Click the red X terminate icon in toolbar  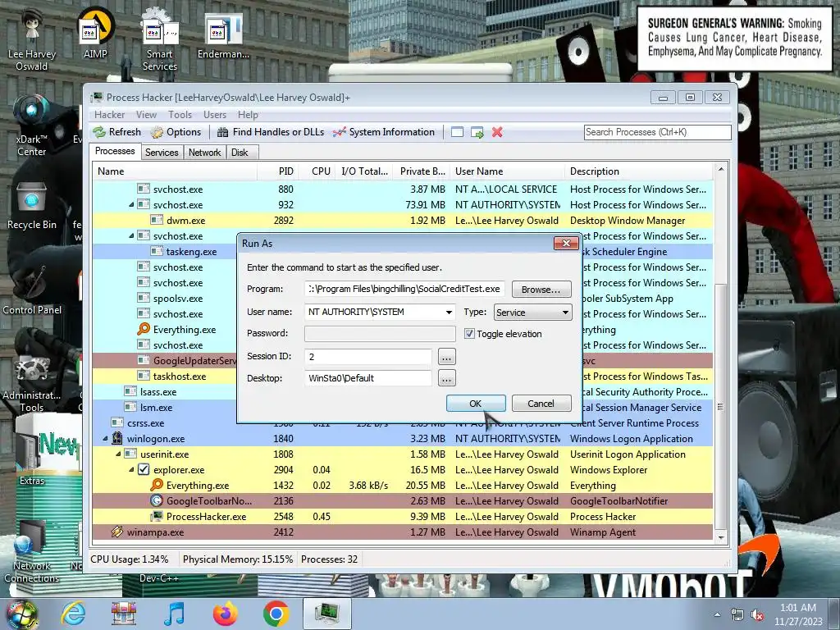pos(497,132)
